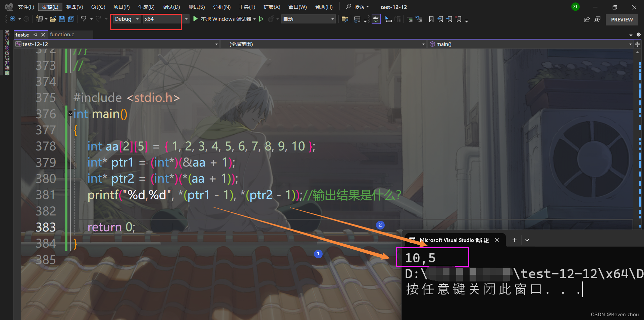644x320 pixels.
Task: Open the undo history dropdown arrow
Action: click(x=91, y=19)
